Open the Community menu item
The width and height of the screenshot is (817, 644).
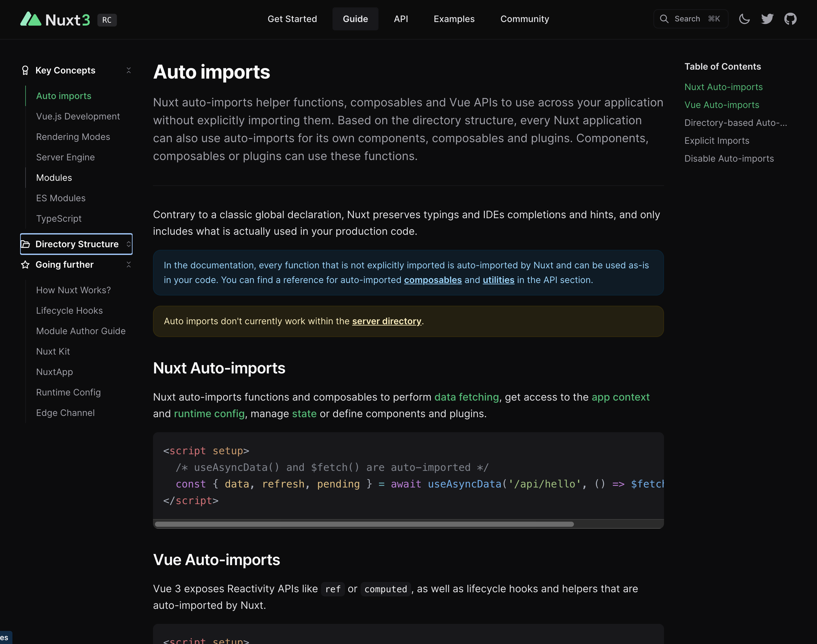[524, 19]
